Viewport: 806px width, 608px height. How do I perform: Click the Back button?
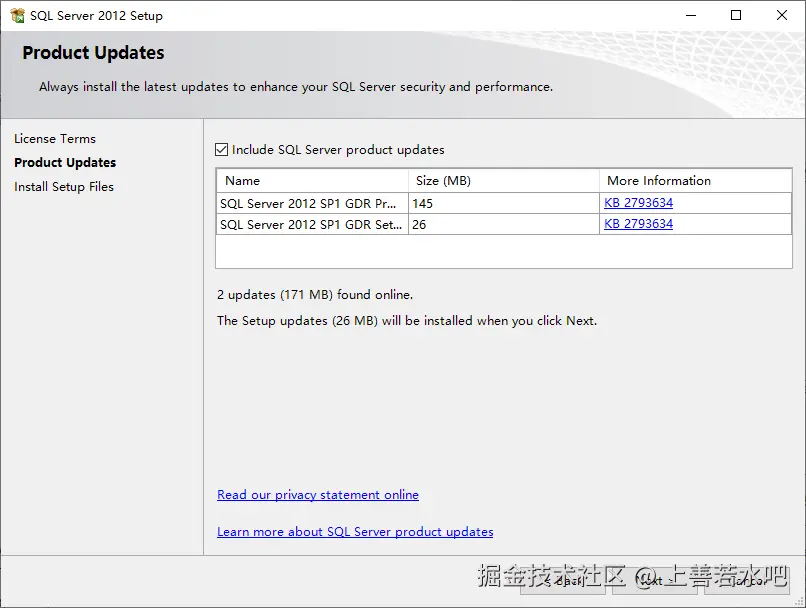(563, 581)
